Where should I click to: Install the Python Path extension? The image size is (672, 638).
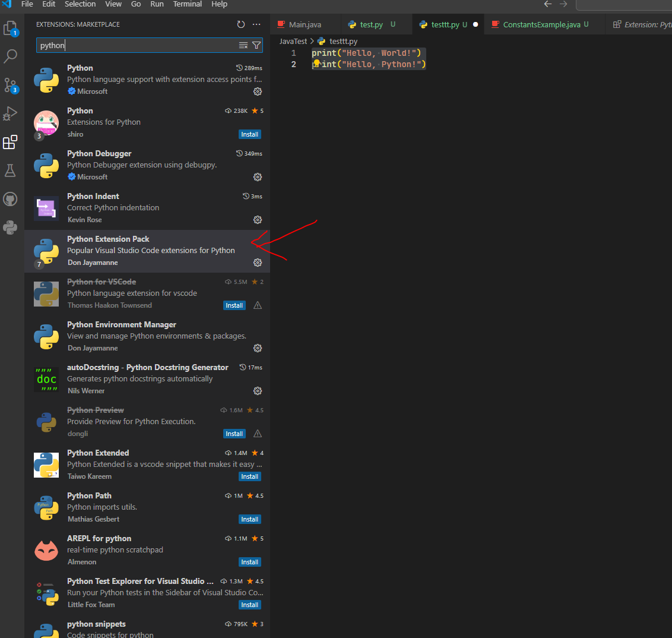point(249,519)
